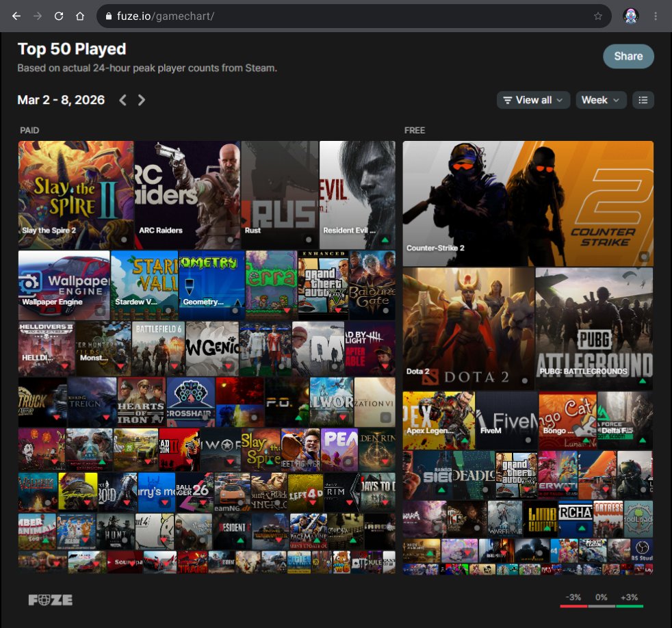Click the browser forward arrow
This screenshot has width=672, height=628.
pos(38,16)
